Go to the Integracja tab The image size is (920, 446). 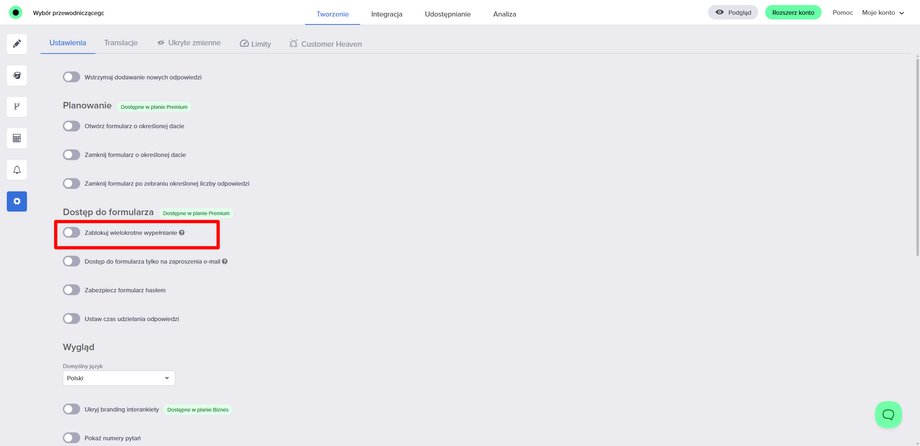(387, 14)
